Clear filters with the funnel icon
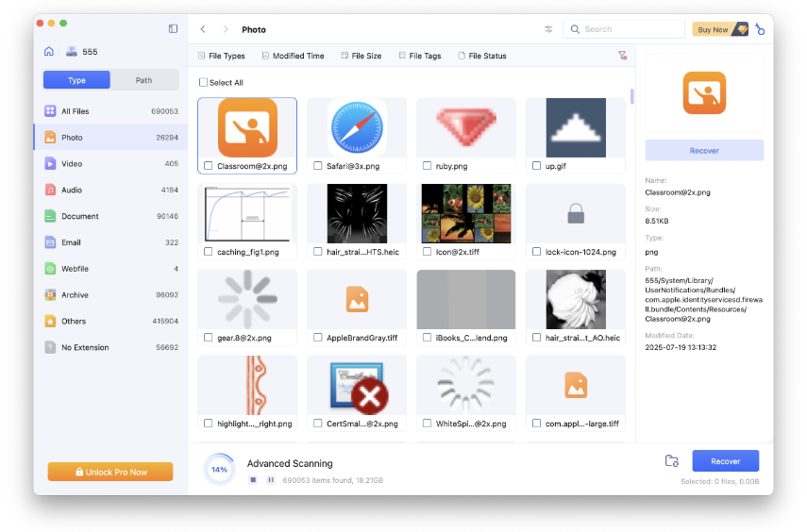807x532 pixels. (622, 56)
